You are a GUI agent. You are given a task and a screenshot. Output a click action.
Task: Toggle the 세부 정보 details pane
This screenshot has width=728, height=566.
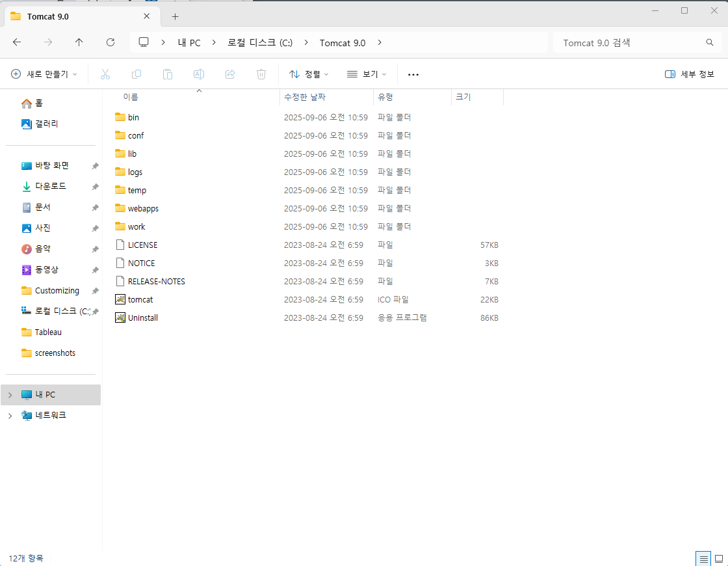coord(690,74)
